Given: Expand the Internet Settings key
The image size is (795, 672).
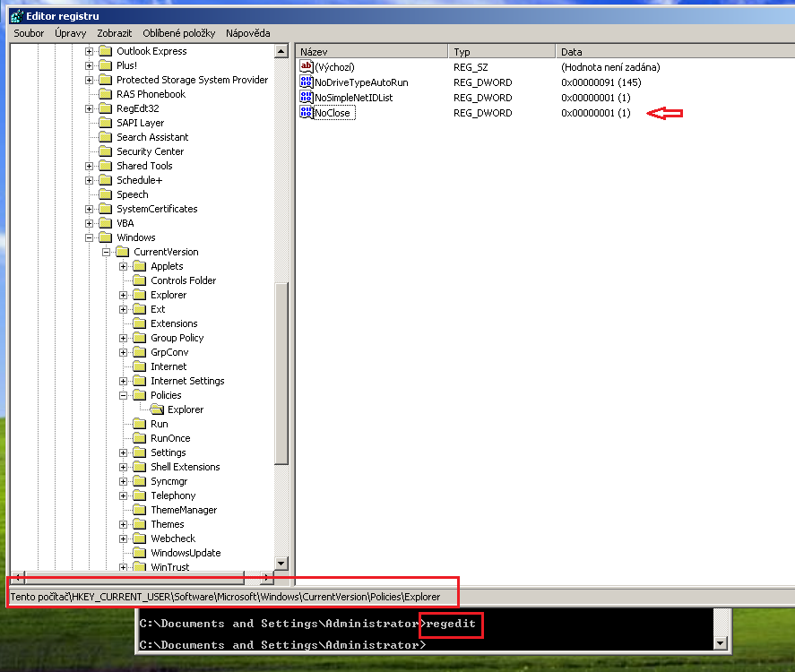Looking at the screenshot, I should (123, 381).
